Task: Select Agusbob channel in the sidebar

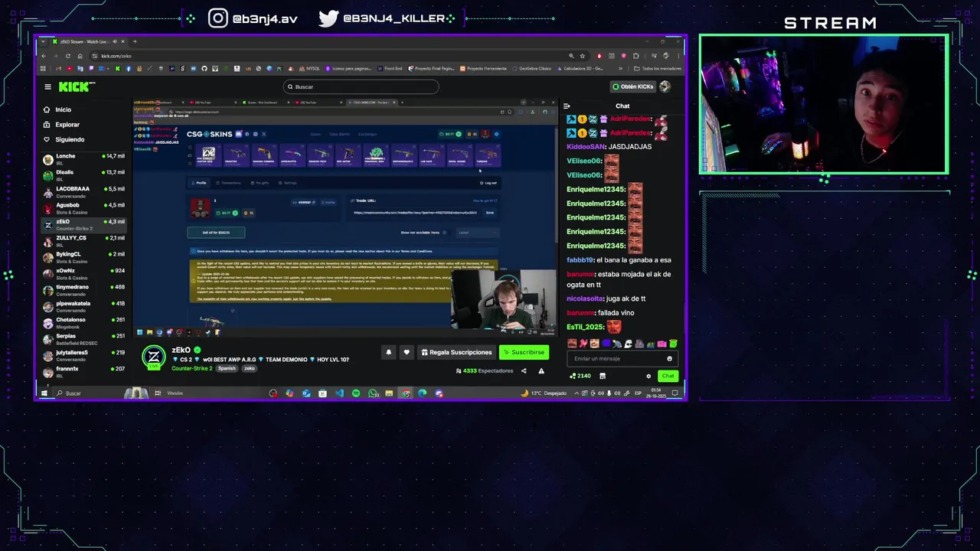Action: coord(83,208)
